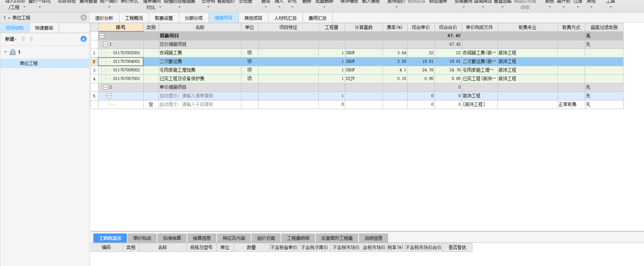Screen dimensions: 644x266
Task: Click the 综合单价 column header
Action: click(421, 27)
